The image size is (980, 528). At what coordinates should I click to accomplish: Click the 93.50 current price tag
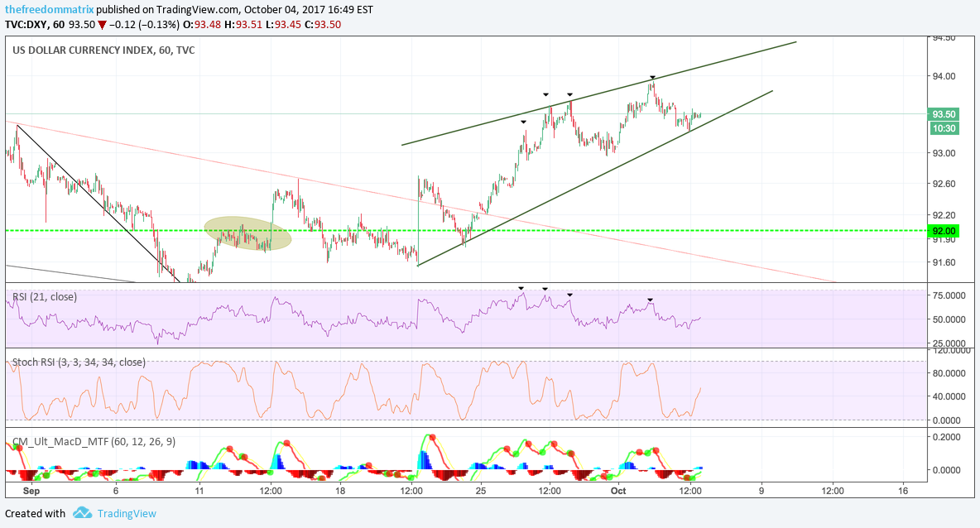(944, 114)
